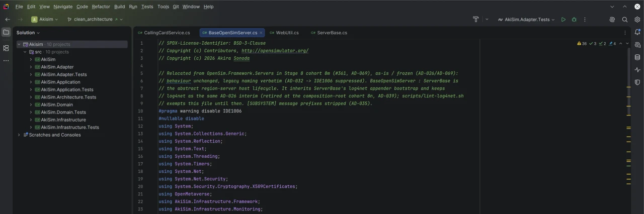Open the Structure tool window icon
The image size is (644, 214).
tap(6, 48)
